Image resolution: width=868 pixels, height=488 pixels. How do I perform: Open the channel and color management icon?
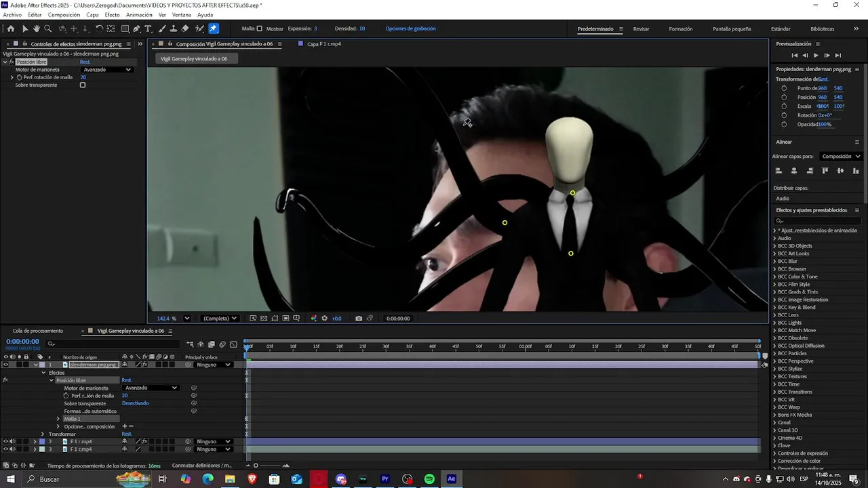pos(313,319)
